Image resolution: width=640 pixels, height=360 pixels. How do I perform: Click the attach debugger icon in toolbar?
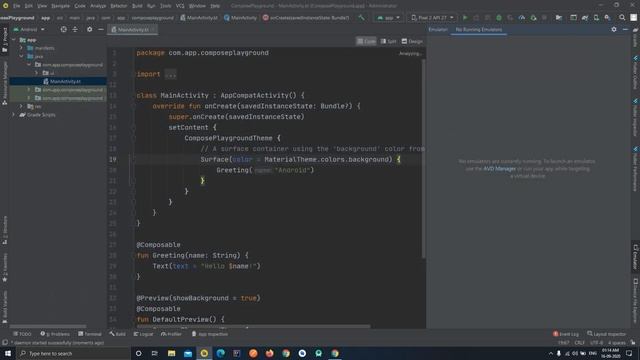[x=533, y=18]
